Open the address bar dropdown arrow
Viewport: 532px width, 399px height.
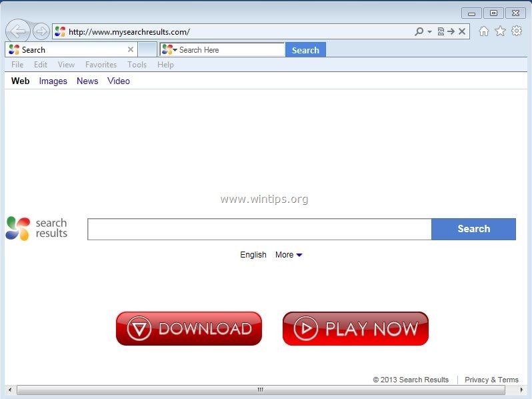[429, 31]
